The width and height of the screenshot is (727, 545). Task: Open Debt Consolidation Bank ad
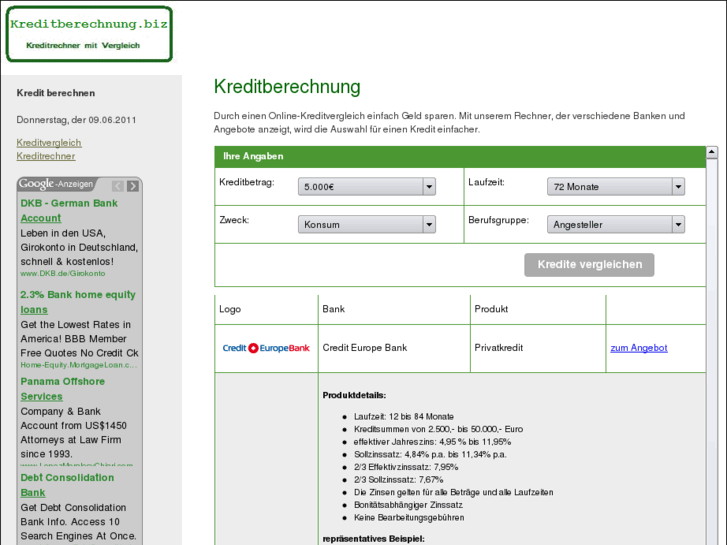[67, 485]
